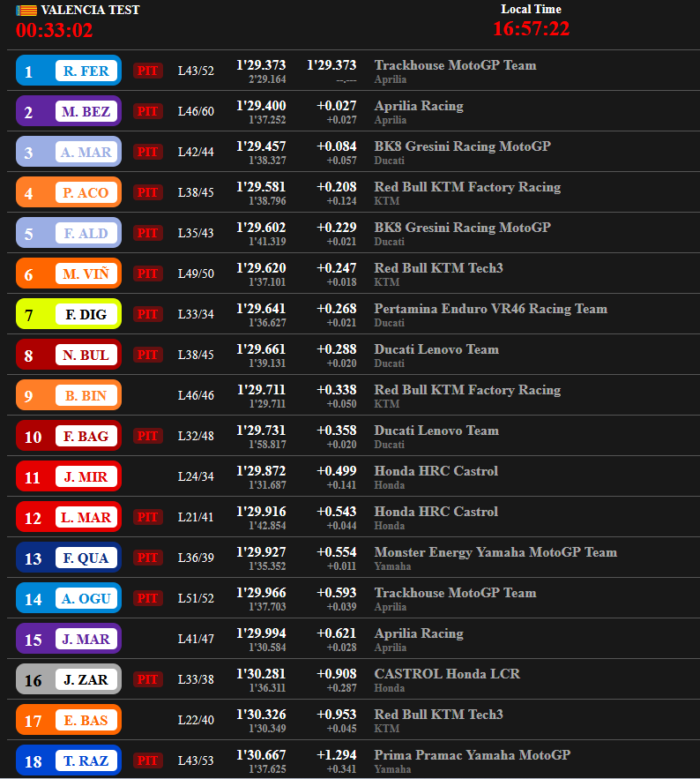
Task: Click lap counter L46/60
Action: (196, 111)
